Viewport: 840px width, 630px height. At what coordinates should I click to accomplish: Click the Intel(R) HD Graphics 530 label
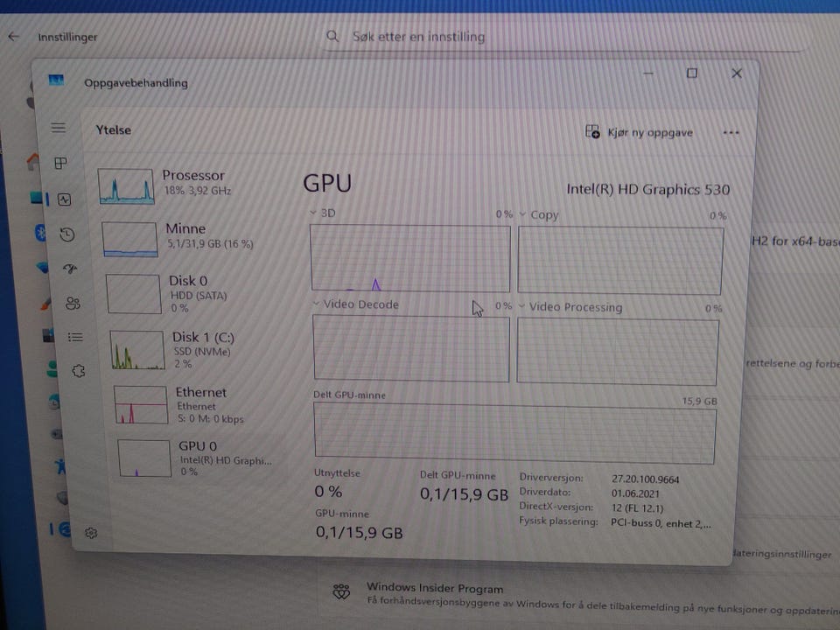point(648,190)
